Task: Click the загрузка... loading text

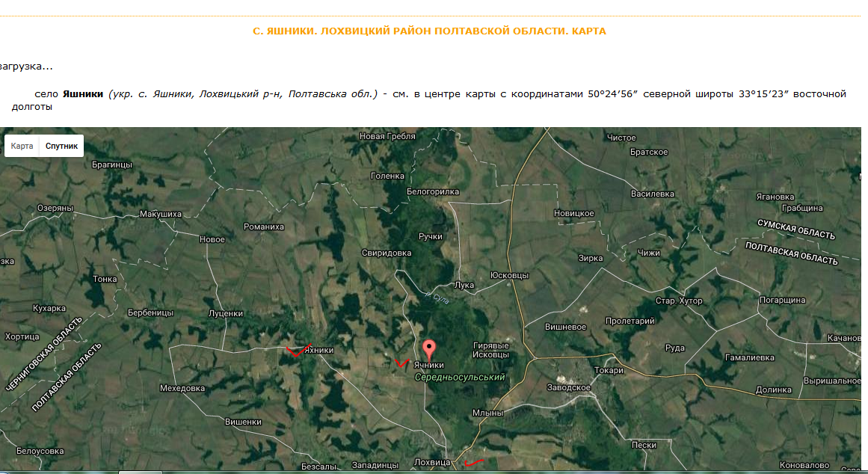Action: click(x=26, y=67)
